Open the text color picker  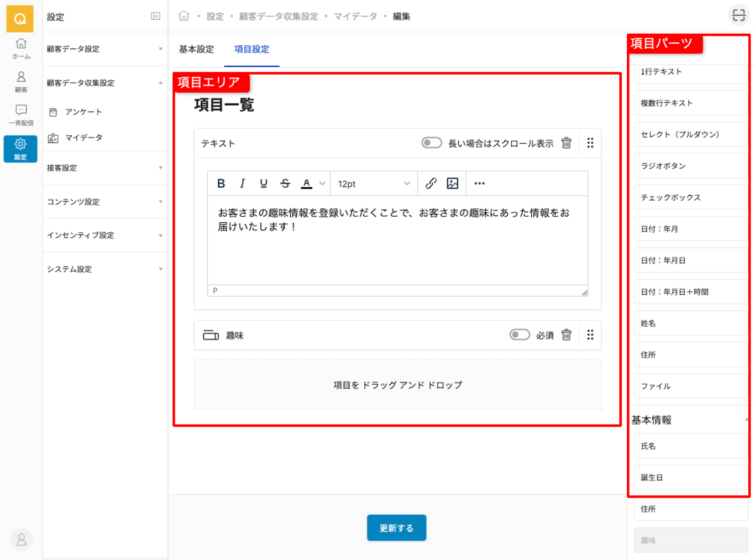(x=322, y=184)
